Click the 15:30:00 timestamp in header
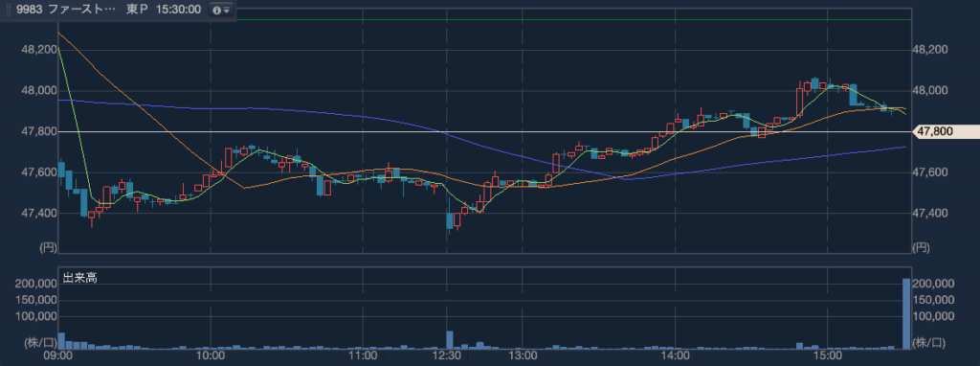This screenshot has height=366, width=980. coord(178,10)
